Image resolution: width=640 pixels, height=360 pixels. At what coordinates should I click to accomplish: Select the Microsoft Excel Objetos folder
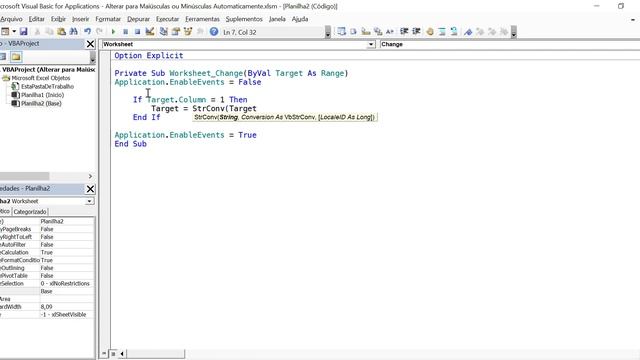click(x=41, y=78)
